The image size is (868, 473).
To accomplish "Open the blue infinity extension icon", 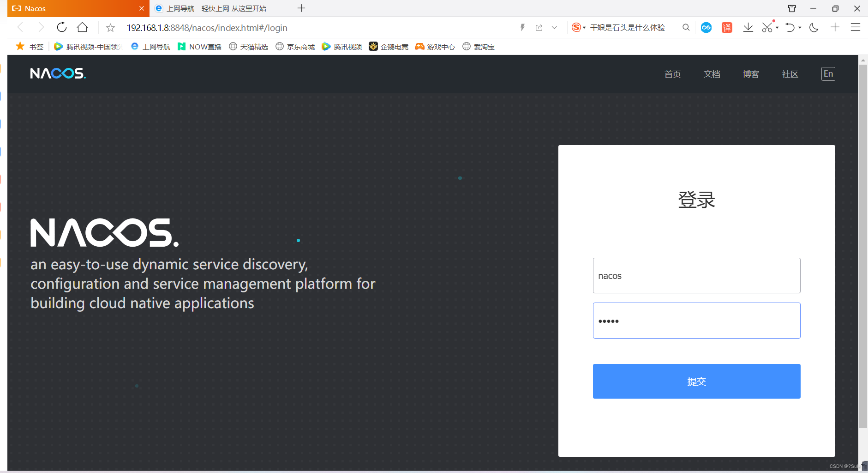I will 706,28.
